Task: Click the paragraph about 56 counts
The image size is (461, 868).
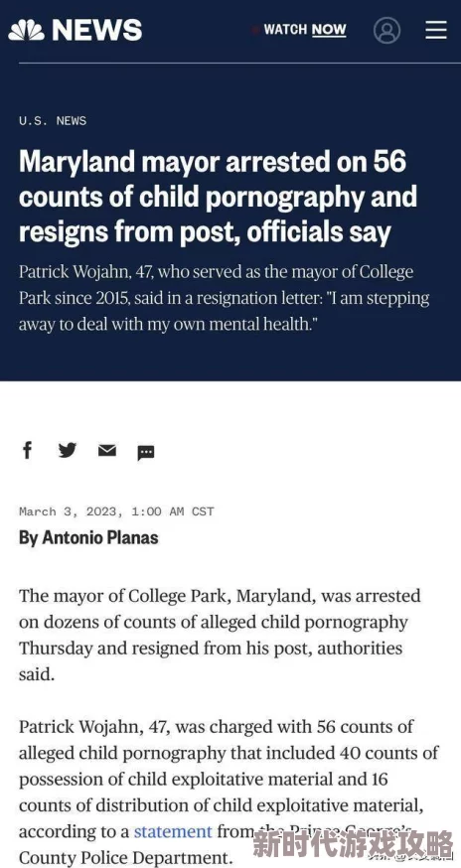Action: [x=229, y=792]
